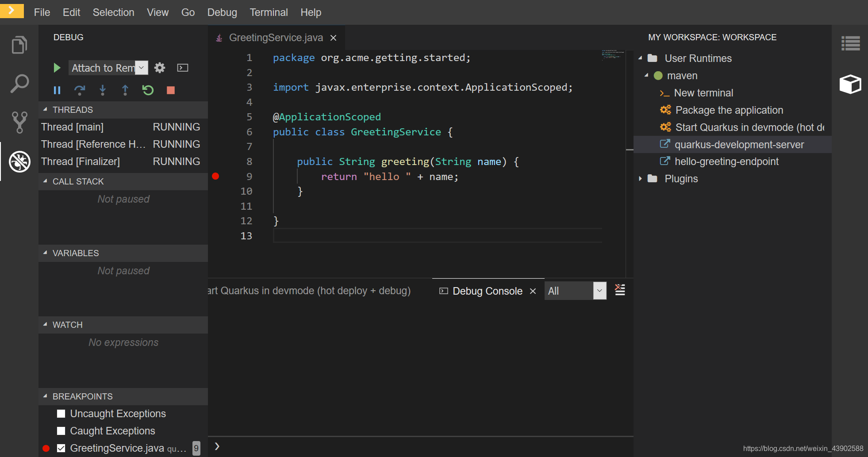Open the Edit menu
The height and width of the screenshot is (457, 868).
(x=71, y=12)
